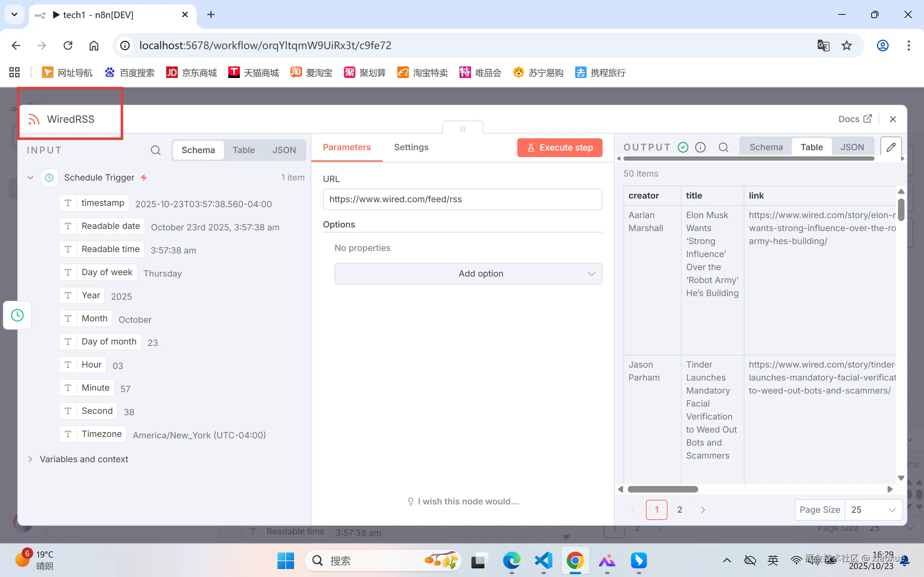Collapse the Schedule Trigger tree
Screen dimensions: 924x577
(x=31, y=177)
